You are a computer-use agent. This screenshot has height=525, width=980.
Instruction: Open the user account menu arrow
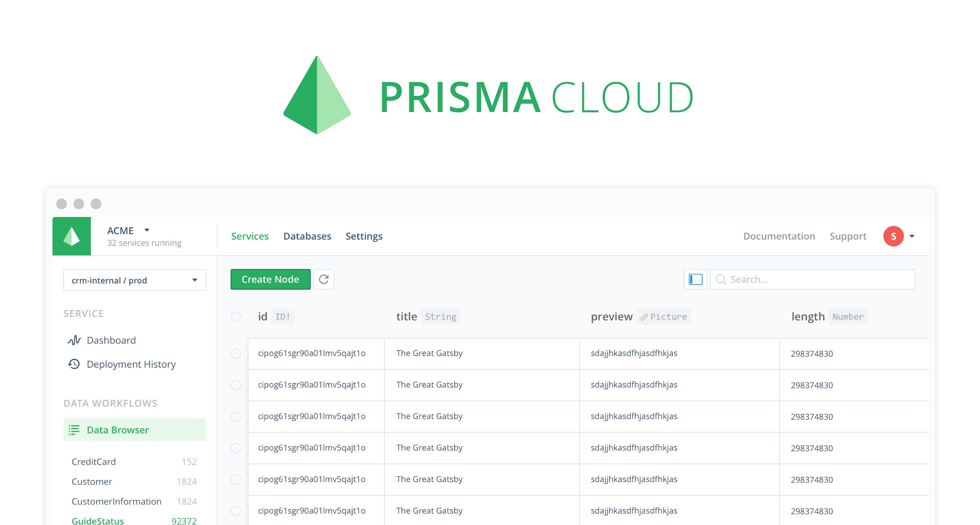coord(912,236)
